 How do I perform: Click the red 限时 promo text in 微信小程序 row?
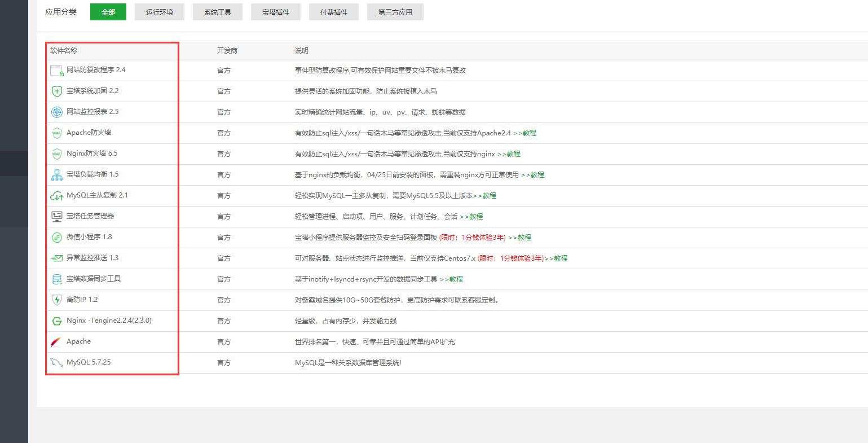pos(473,238)
